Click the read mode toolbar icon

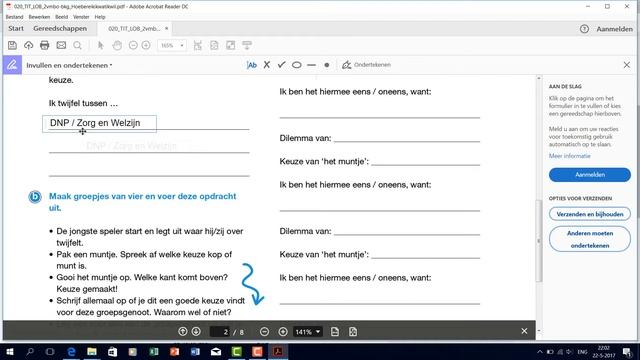(x=247, y=45)
